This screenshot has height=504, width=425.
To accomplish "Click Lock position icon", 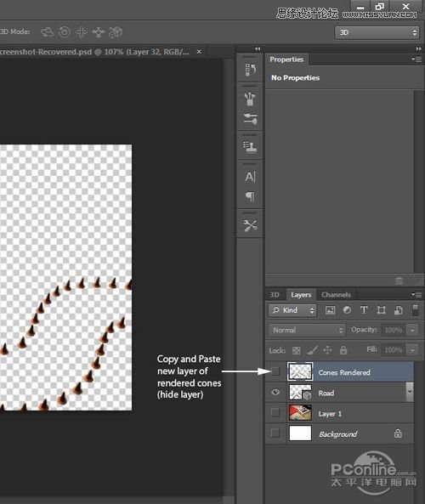I will pyautogui.click(x=327, y=349).
